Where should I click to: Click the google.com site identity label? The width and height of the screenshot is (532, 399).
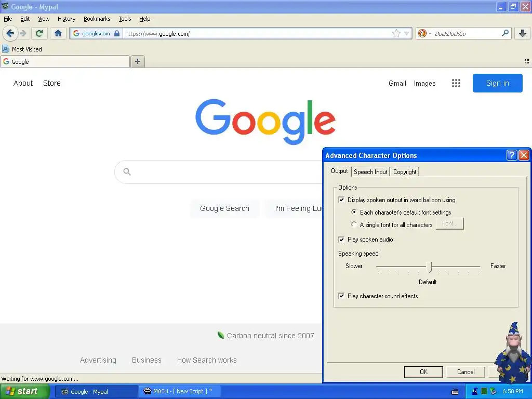[x=96, y=33]
